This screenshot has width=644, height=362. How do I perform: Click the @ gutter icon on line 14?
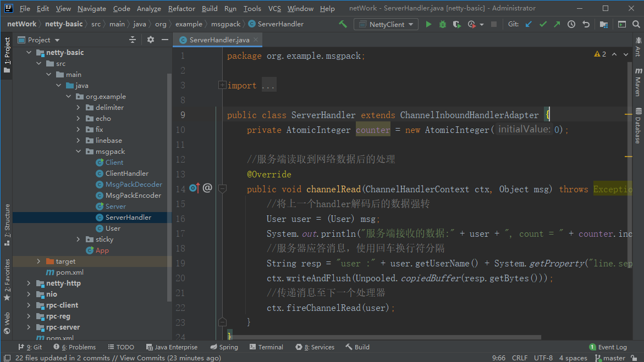point(207,188)
